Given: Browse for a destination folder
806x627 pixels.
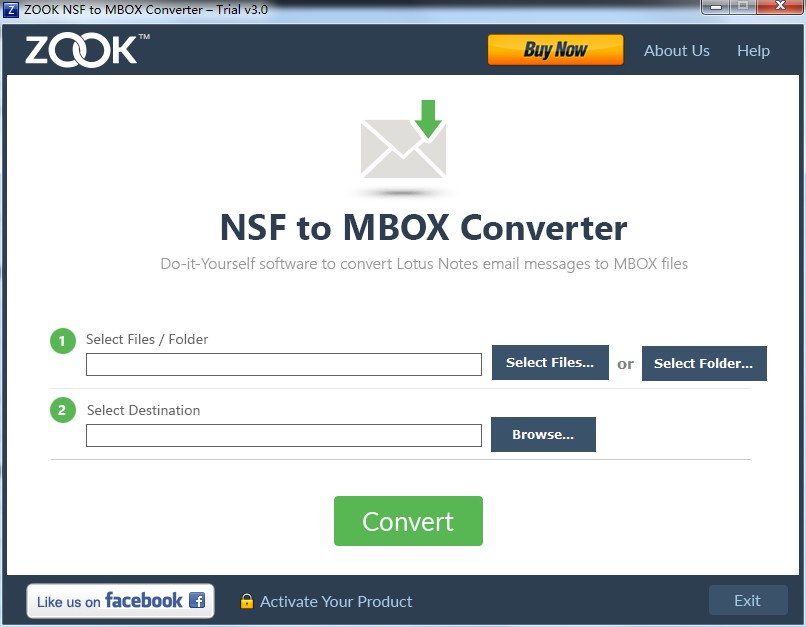Looking at the screenshot, I should [x=543, y=434].
